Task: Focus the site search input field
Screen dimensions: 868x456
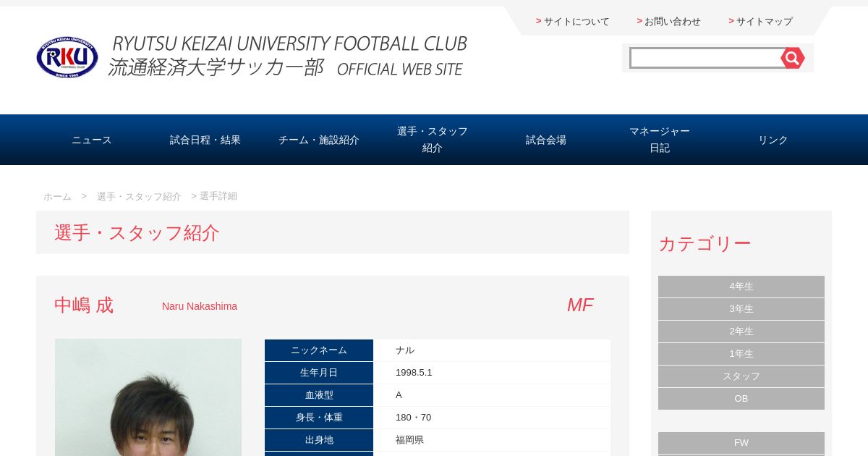Action: [706, 58]
